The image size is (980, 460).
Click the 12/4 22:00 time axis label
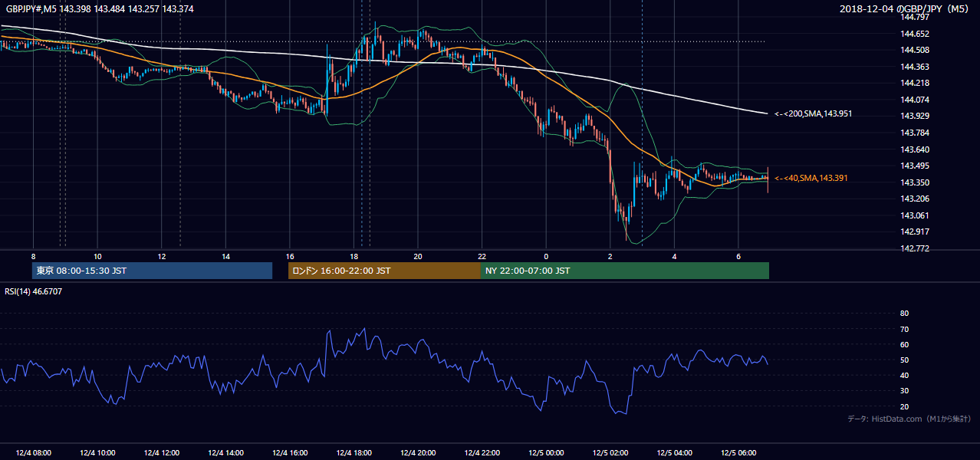pyautogui.click(x=482, y=453)
